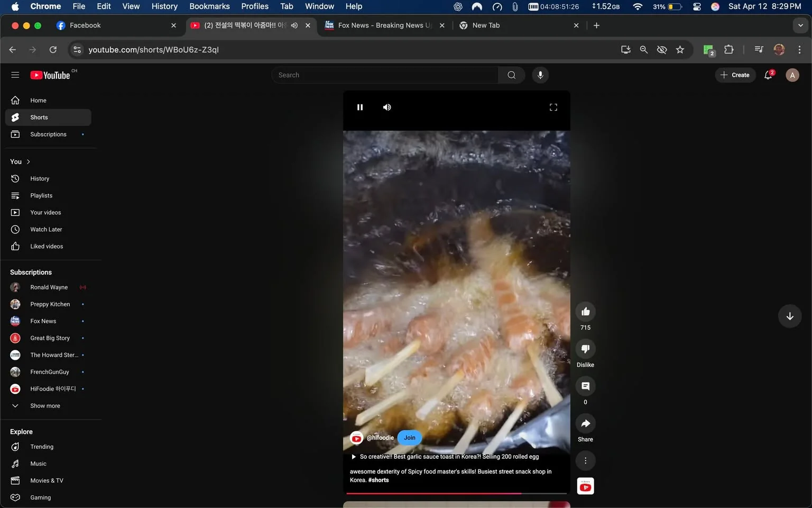Click the address bar URL
Image resolution: width=812 pixels, height=508 pixels.
153,50
